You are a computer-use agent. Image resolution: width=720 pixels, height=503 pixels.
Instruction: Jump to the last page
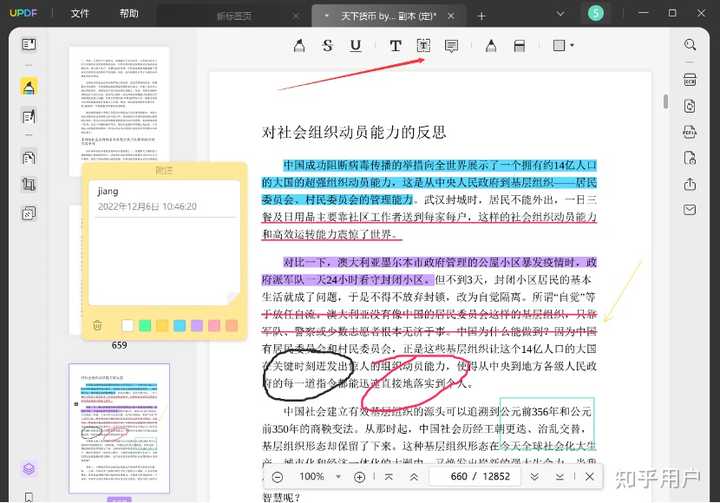(x=559, y=477)
